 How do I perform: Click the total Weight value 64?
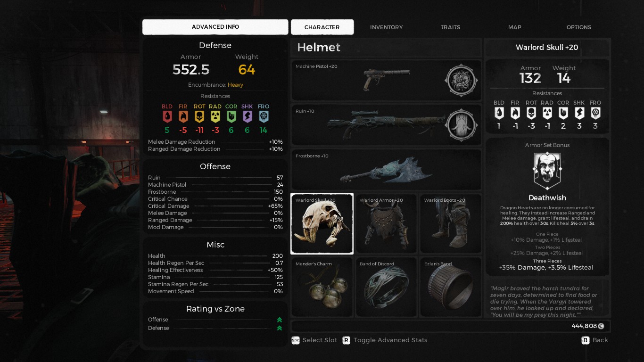247,70
